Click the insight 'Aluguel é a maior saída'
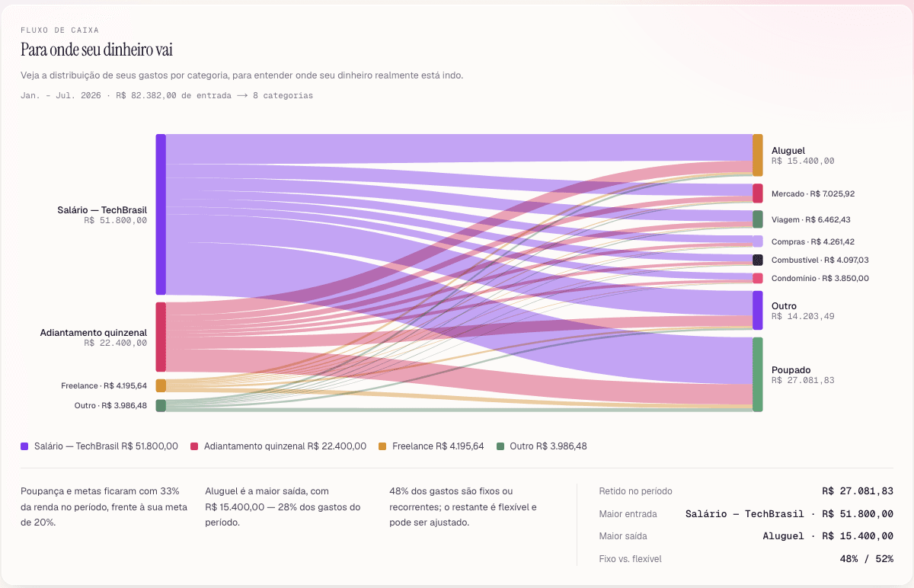This screenshot has height=588, width=914. point(284,507)
